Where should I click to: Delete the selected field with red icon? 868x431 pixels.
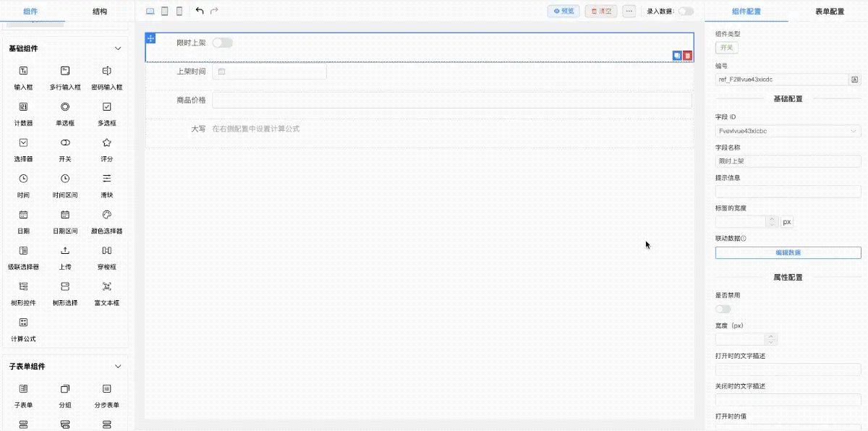687,56
